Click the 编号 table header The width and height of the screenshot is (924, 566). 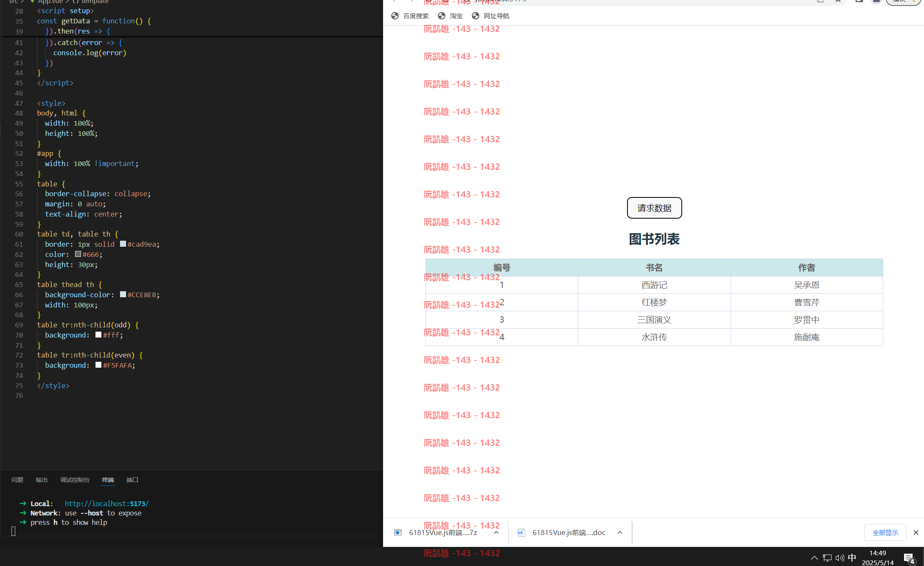[x=501, y=268]
